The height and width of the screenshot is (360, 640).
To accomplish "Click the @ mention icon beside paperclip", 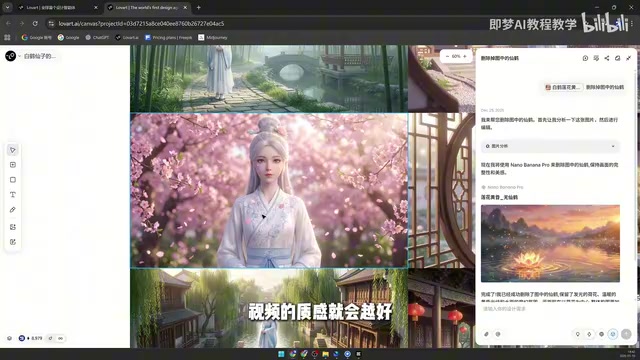I will pyautogui.click(x=498, y=334).
